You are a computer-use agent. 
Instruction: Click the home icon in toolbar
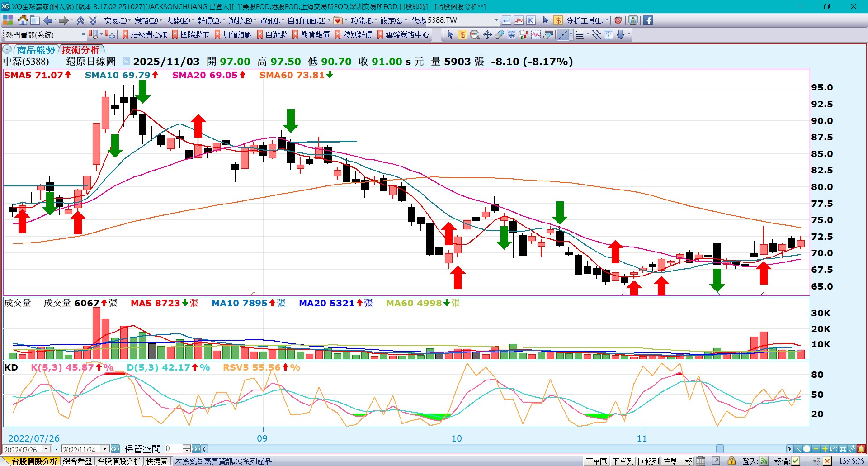23,20
